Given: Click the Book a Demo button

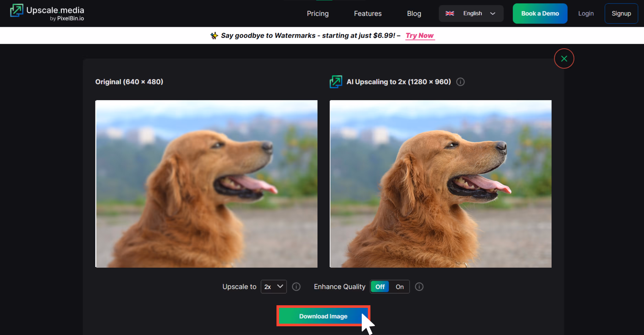Looking at the screenshot, I should click(x=540, y=14).
